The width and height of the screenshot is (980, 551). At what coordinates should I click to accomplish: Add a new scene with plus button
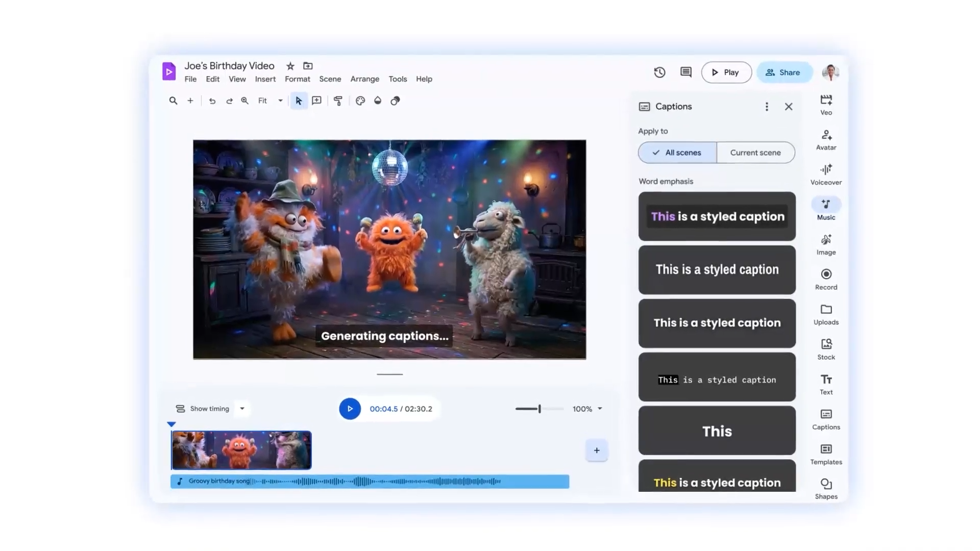(x=596, y=450)
